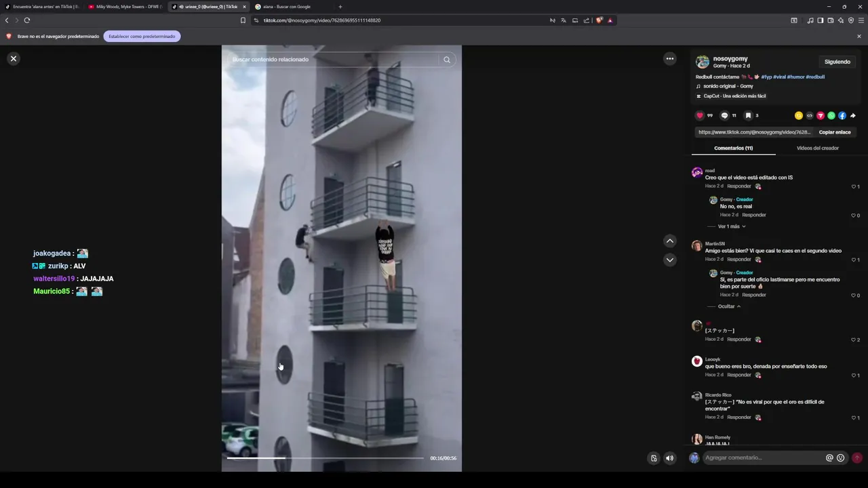Click Copiar enlace button
868x488 pixels.
coord(835,132)
